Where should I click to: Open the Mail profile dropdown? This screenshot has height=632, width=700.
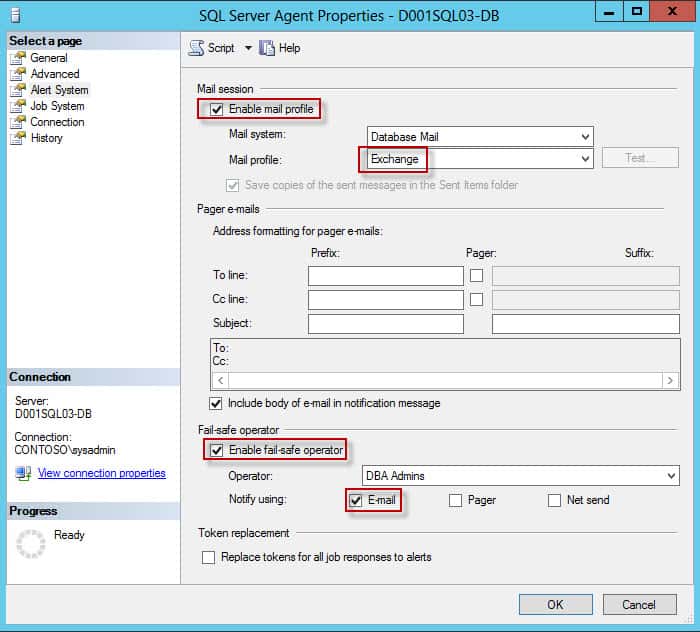(480, 159)
